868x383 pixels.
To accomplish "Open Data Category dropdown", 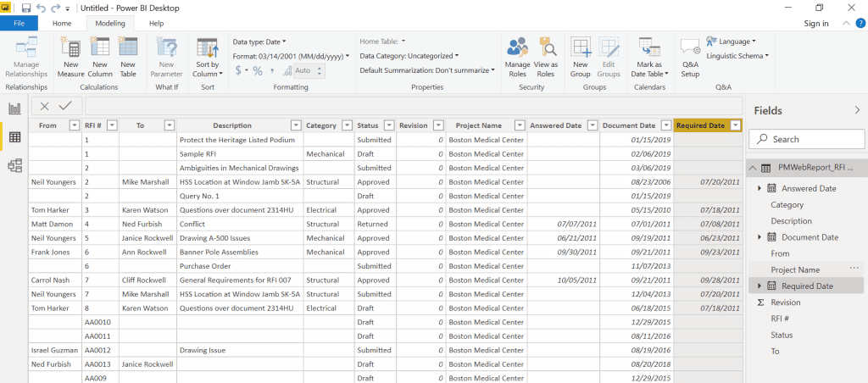I will [409, 56].
